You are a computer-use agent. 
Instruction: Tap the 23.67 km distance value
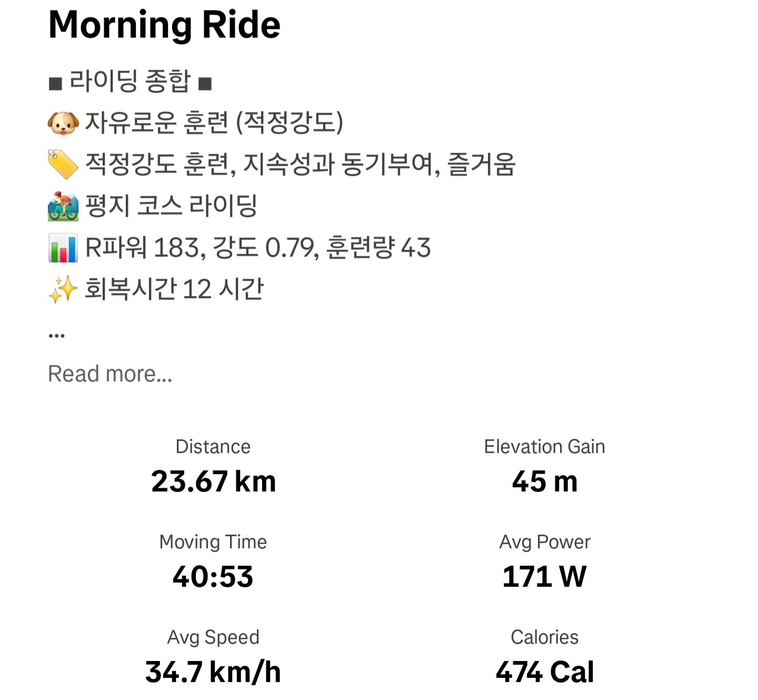[213, 482]
